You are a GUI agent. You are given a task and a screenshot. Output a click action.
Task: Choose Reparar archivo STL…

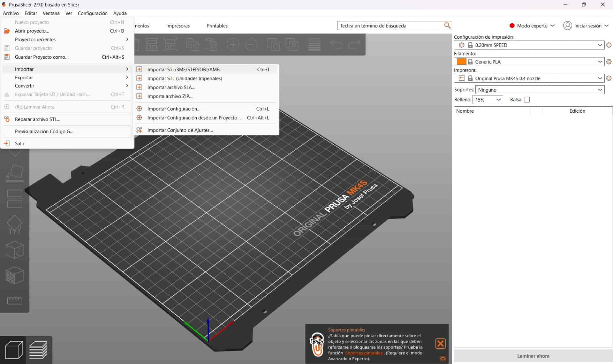pos(67,119)
